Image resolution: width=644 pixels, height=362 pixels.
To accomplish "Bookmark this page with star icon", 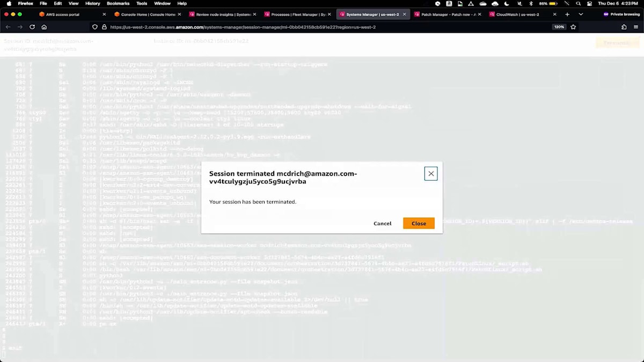I will click(573, 27).
